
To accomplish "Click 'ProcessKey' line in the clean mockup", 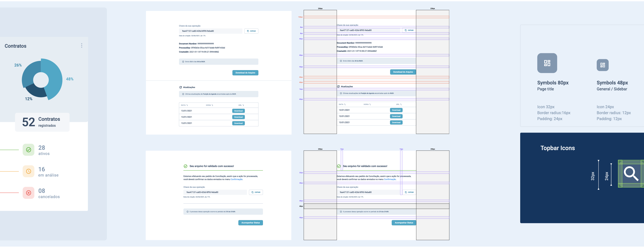I will click(x=202, y=48).
